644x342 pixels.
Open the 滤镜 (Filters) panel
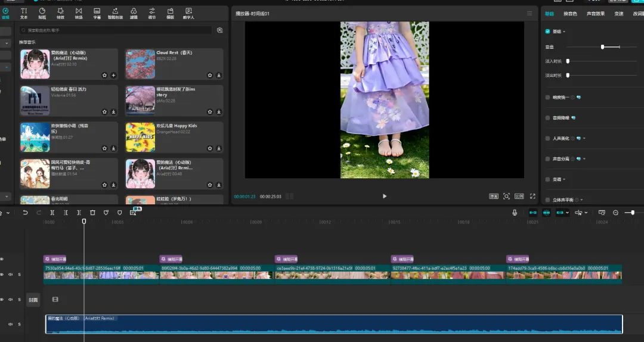134,13
